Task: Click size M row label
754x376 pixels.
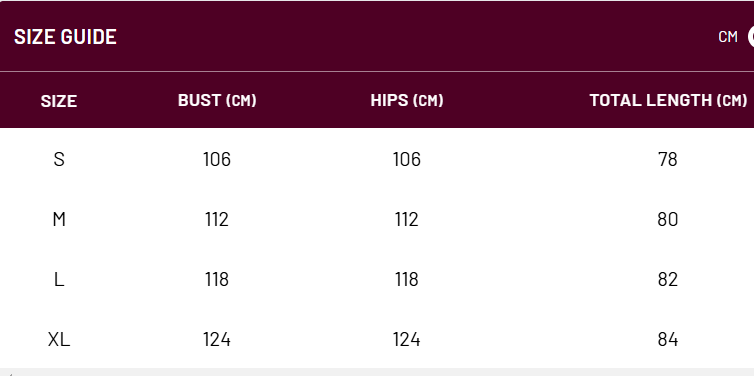Action: point(59,219)
